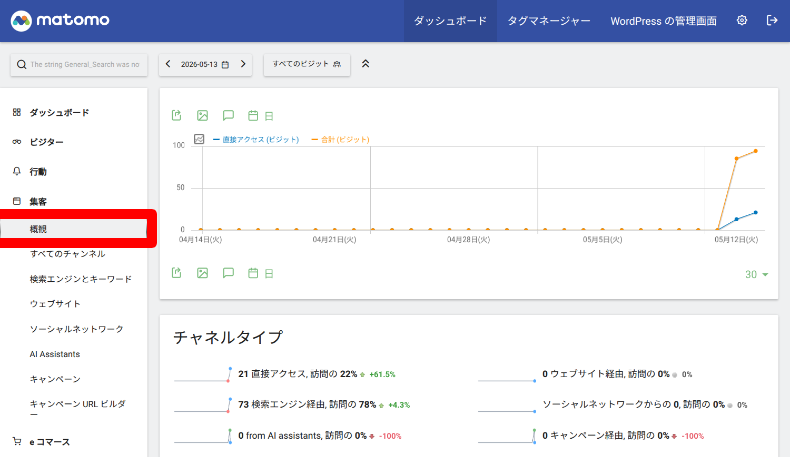This screenshot has width=790, height=457.
Task: Click the 05月12日(火) axis label
Action: point(736,239)
